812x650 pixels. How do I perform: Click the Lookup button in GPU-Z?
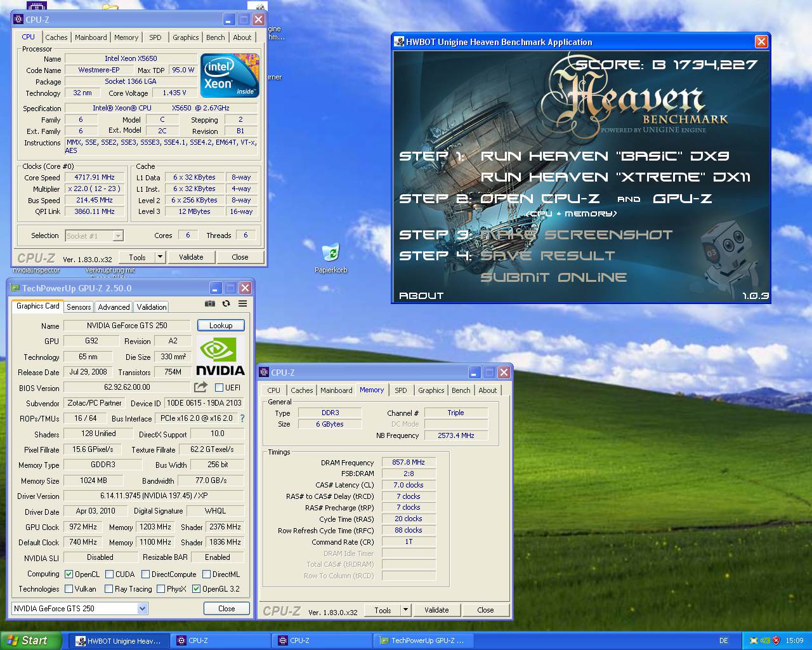pyautogui.click(x=221, y=325)
